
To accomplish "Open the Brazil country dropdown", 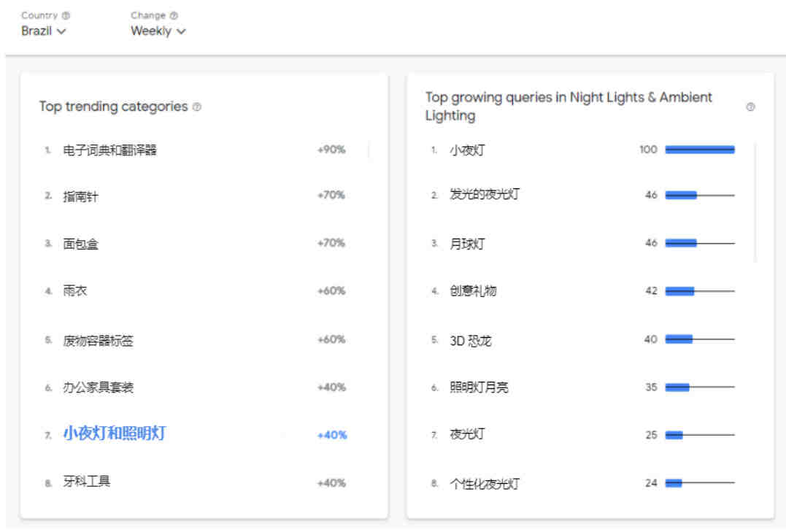I will (x=44, y=31).
